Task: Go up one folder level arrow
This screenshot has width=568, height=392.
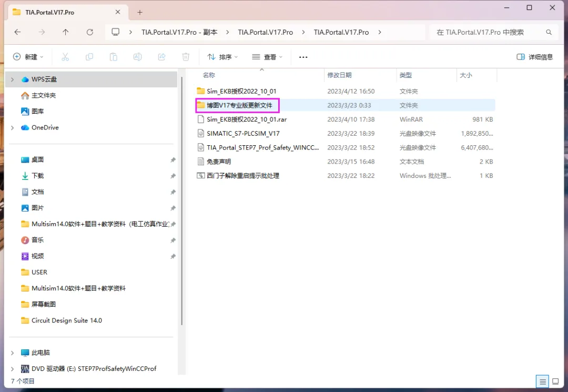Action: pyautogui.click(x=66, y=32)
